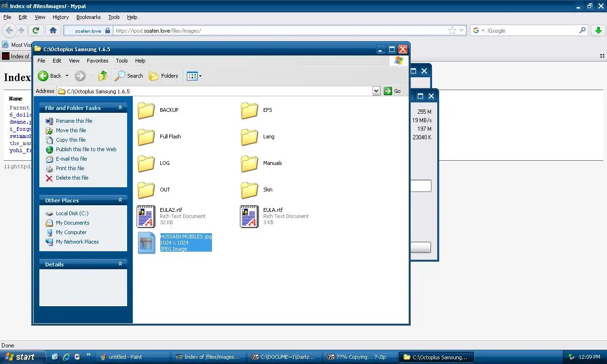This screenshot has width=607, height=364.
Task: Select the Manuals folder icon
Action: pyautogui.click(x=249, y=164)
